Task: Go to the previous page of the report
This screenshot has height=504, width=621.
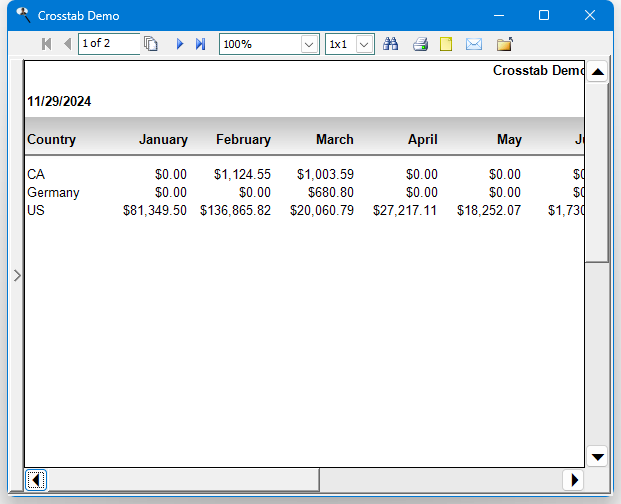Action: 68,44
